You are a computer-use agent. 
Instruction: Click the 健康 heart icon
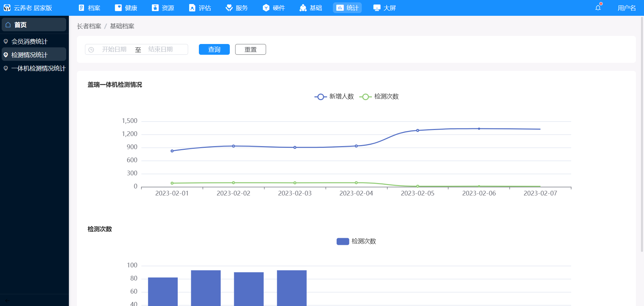coord(118,8)
